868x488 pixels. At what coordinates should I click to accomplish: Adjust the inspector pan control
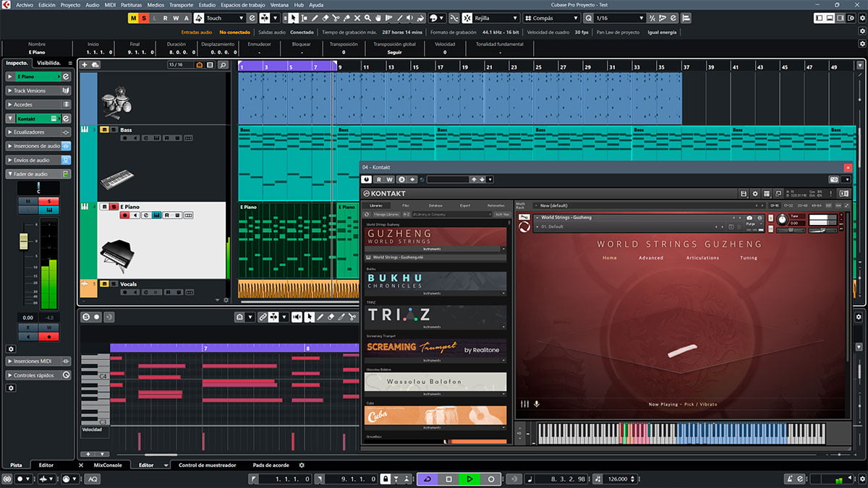38,188
